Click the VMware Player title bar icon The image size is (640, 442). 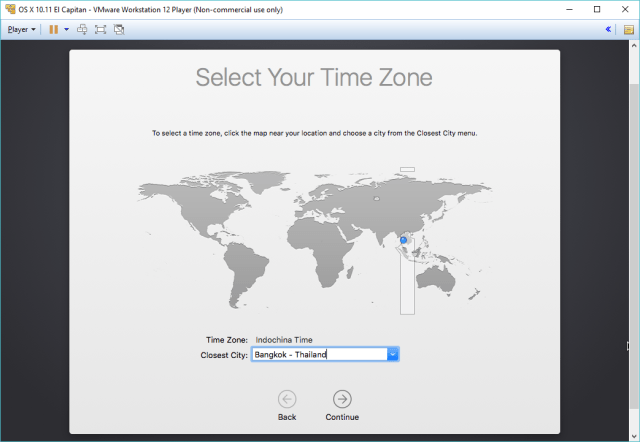[x=10, y=9]
